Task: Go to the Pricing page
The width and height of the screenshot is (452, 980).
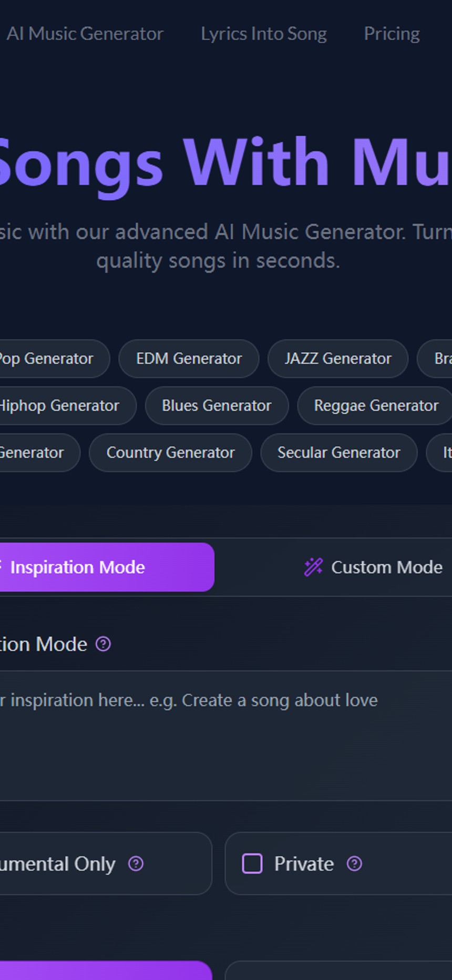Action: point(392,34)
